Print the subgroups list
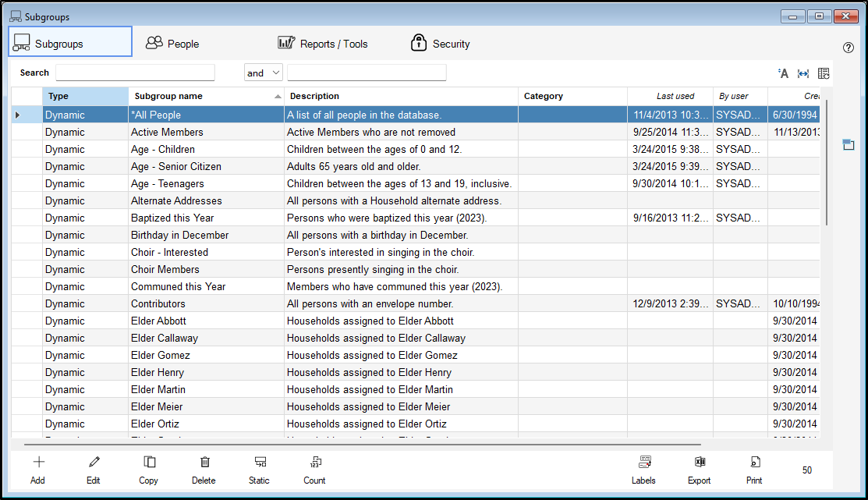The image size is (868, 500). tap(754, 463)
